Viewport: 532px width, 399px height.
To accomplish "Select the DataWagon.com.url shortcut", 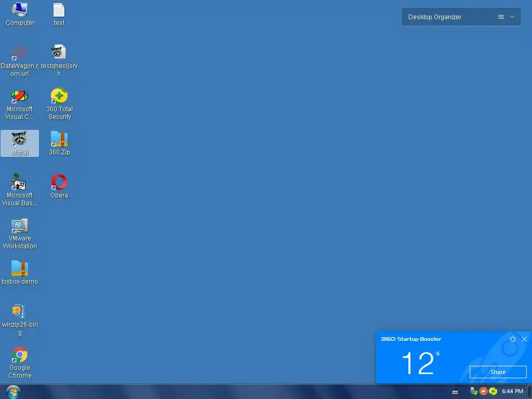I will pos(19,61).
